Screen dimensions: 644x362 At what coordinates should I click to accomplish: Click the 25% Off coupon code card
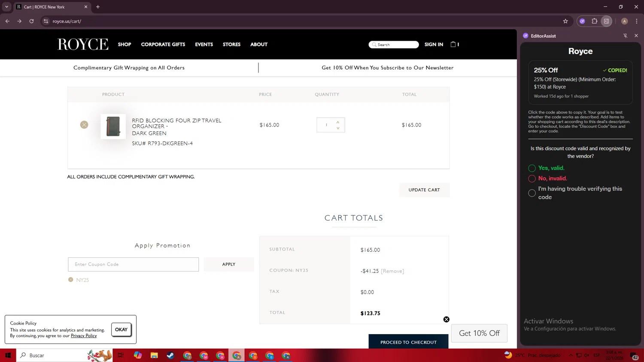tap(580, 82)
